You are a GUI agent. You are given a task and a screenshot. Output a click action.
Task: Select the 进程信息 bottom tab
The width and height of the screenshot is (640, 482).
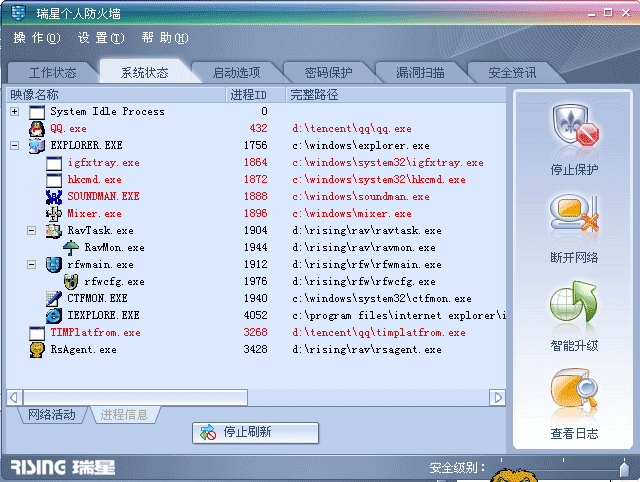[124, 415]
